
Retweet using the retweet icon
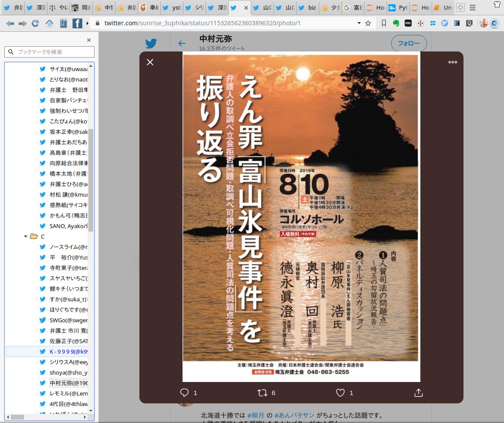coord(263,392)
